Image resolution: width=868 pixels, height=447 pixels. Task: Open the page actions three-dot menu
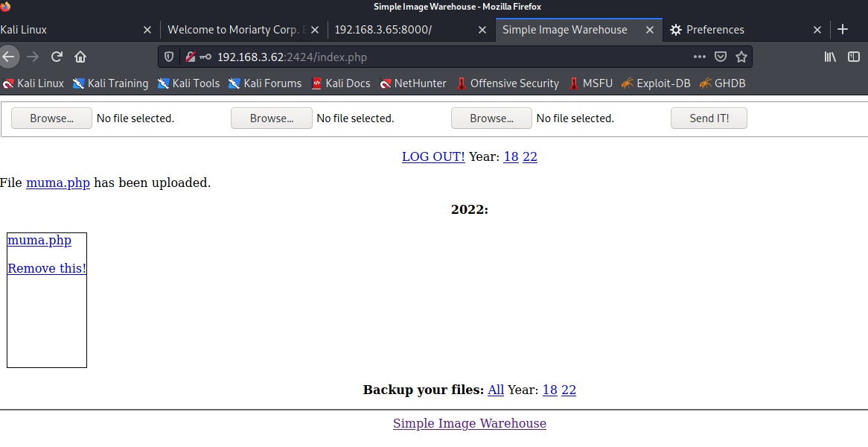[699, 57]
